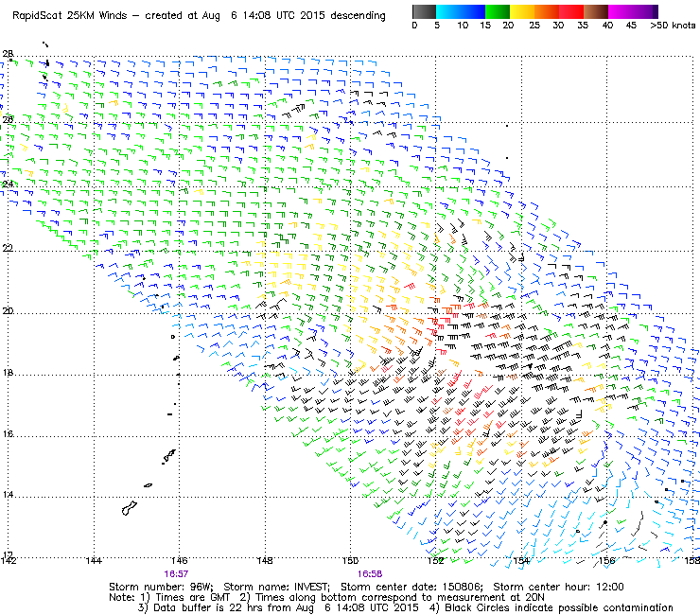Click the purple 16:57 time label
Screen dimensions: 700x615
176,574
